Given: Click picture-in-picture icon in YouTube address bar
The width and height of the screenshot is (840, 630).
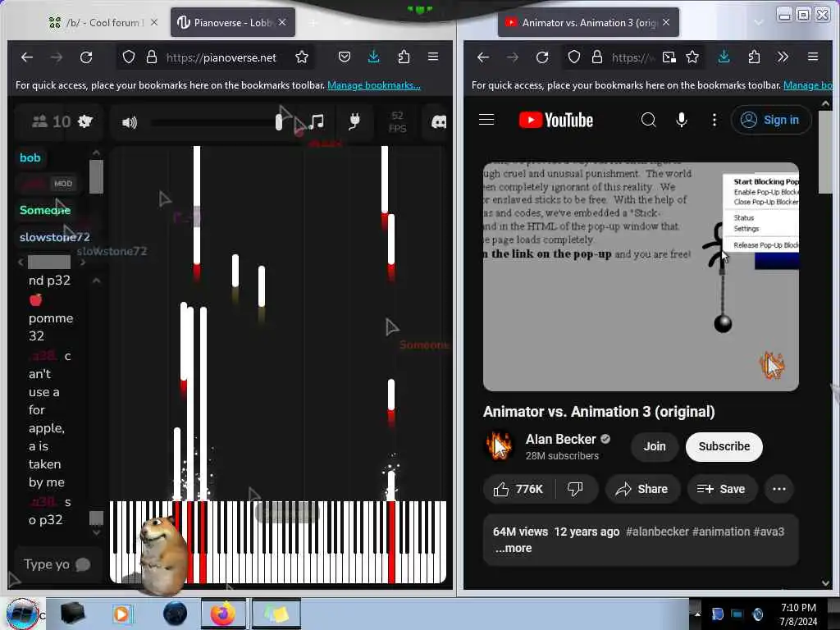Looking at the screenshot, I should 669,57.
